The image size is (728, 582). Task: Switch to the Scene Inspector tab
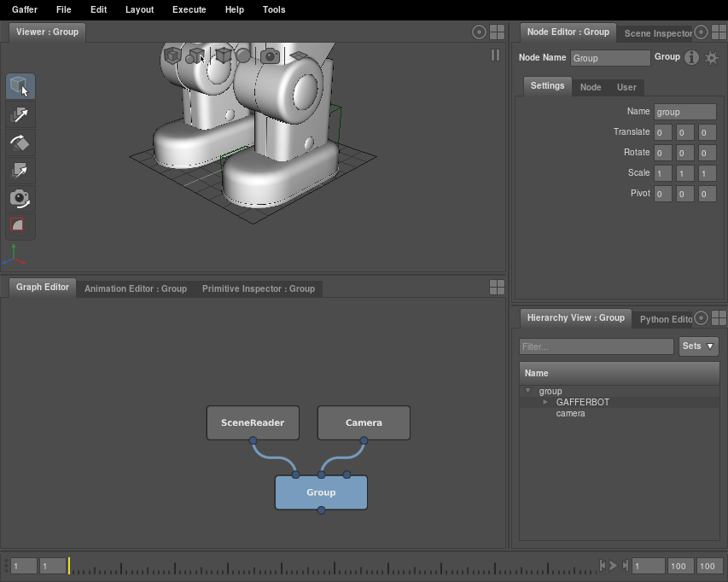[658, 33]
